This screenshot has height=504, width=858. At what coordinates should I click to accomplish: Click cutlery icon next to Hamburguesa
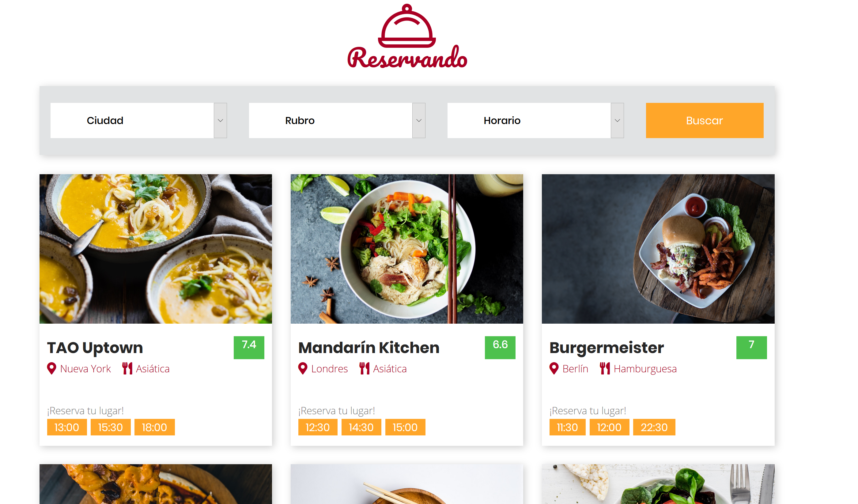(605, 369)
